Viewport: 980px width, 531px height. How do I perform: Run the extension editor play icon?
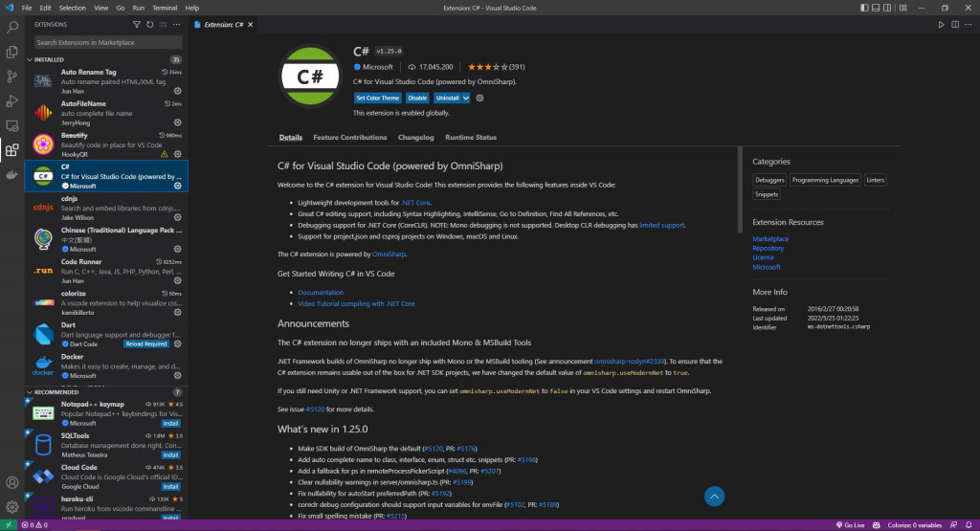pyautogui.click(x=942, y=24)
